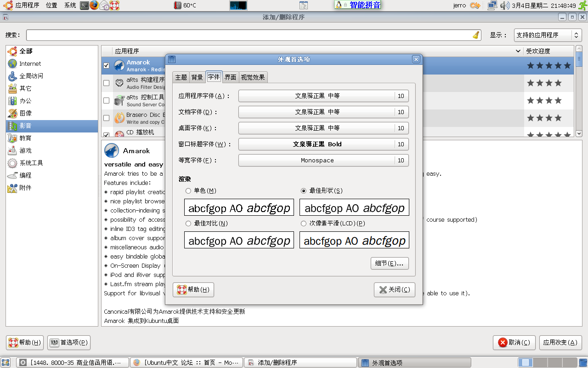Click the 搜索 input field

(254, 35)
